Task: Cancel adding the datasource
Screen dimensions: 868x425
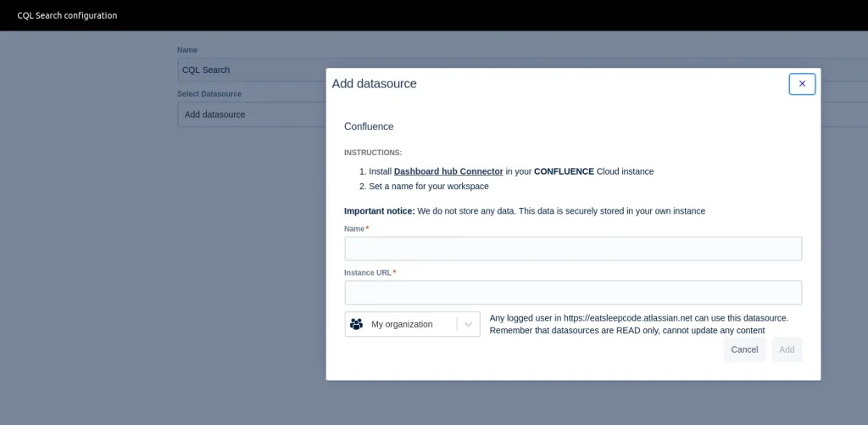Action: (744, 350)
